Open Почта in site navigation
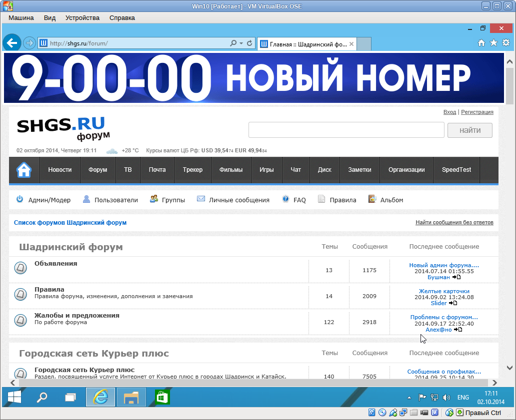 pyautogui.click(x=157, y=170)
